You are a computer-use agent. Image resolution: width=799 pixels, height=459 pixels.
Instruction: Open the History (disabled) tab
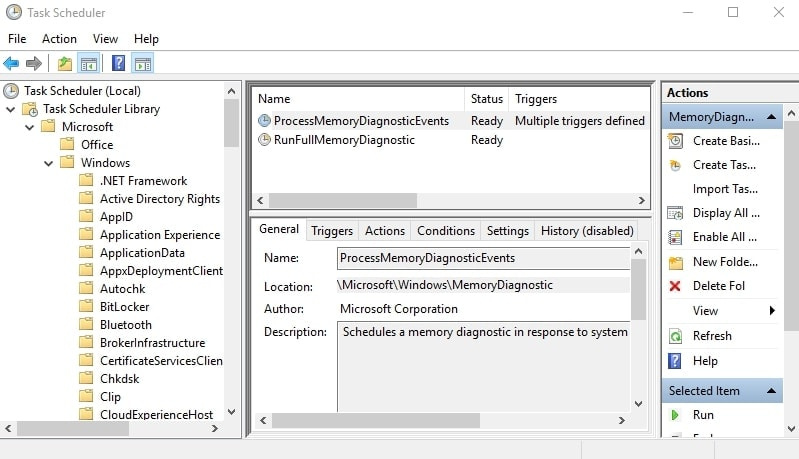[x=587, y=231]
